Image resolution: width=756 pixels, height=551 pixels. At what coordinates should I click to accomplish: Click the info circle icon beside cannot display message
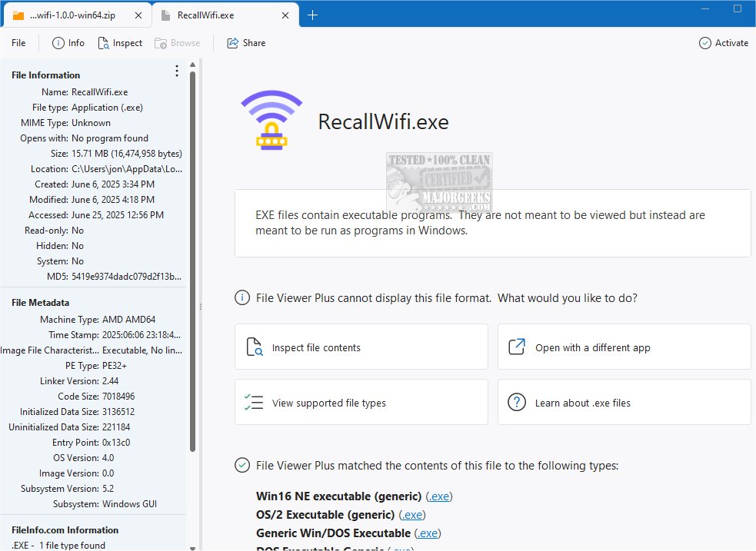[x=242, y=298]
